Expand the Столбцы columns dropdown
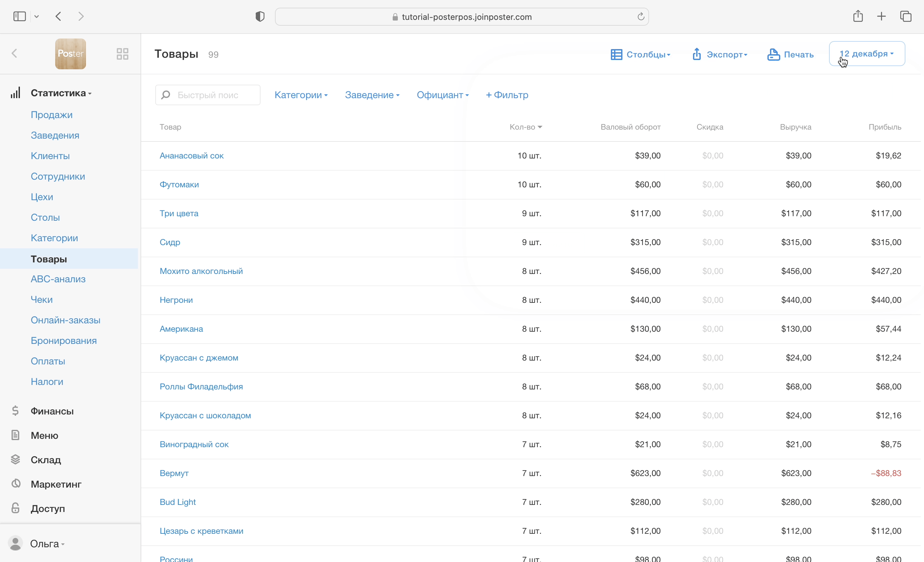Screen dimensions: 924x562 pos(640,54)
